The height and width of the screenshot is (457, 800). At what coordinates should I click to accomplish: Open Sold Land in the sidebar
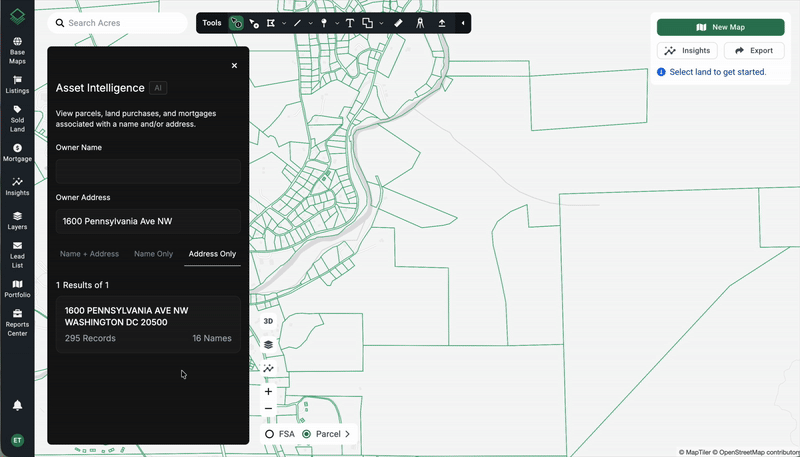17,118
